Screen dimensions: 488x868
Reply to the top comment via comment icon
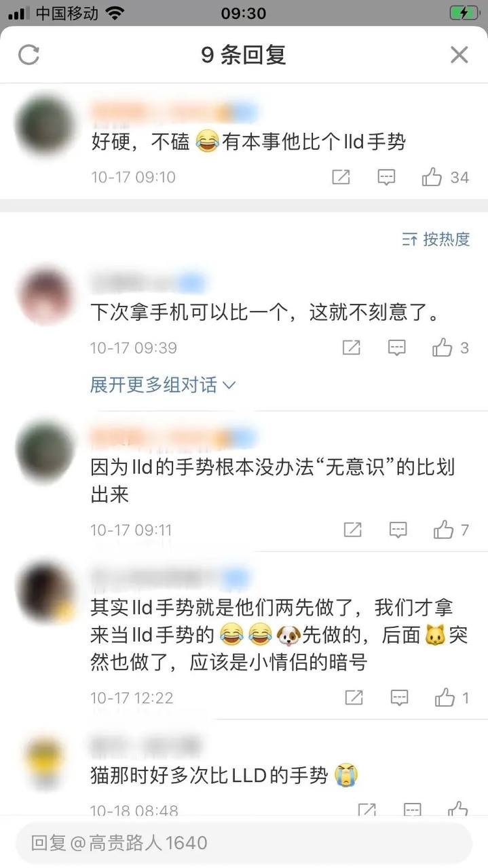point(386,178)
